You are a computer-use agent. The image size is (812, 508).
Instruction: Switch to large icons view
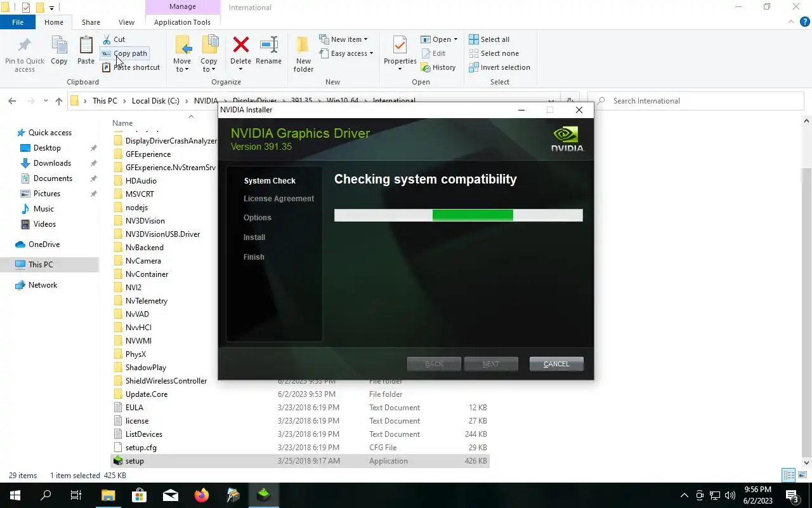tap(801, 475)
